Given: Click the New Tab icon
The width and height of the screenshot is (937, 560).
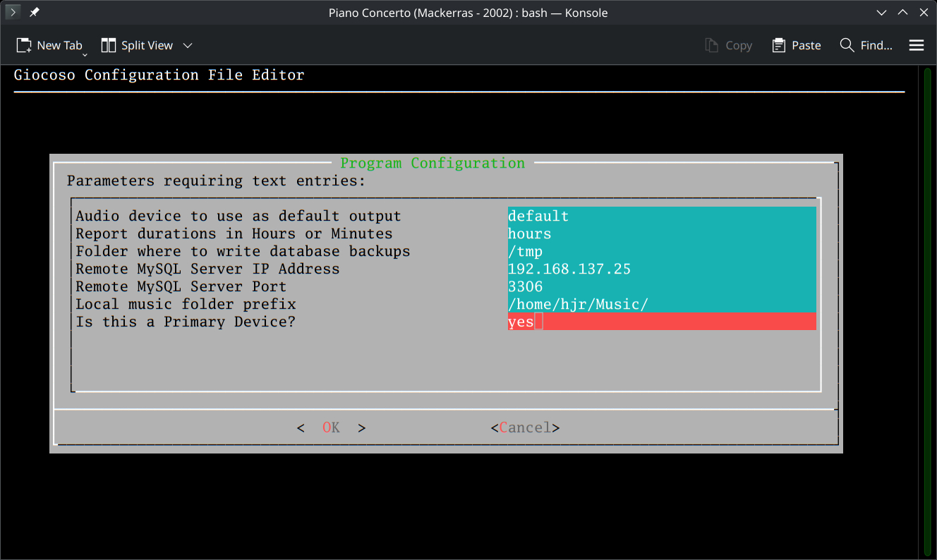Looking at the screenshot, I should point(24,45).
